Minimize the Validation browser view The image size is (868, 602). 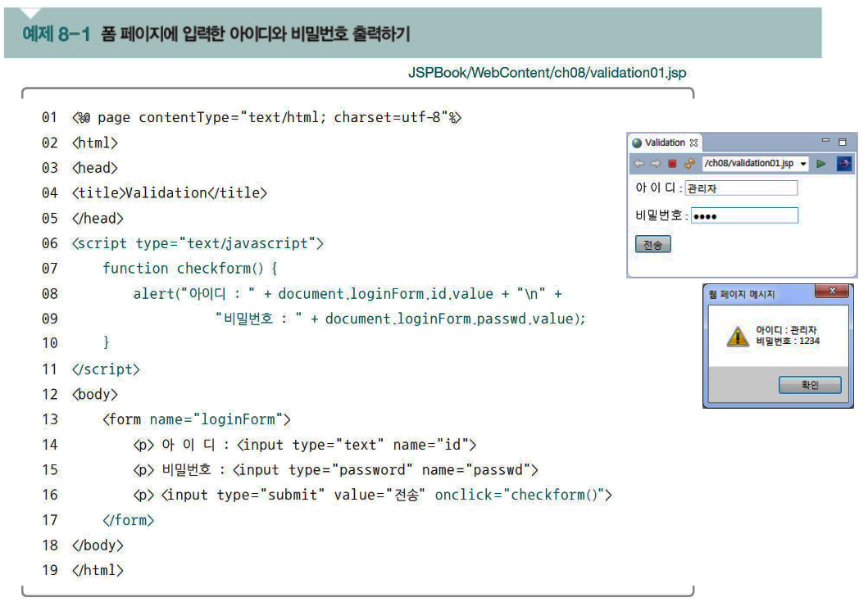[825, 141]
